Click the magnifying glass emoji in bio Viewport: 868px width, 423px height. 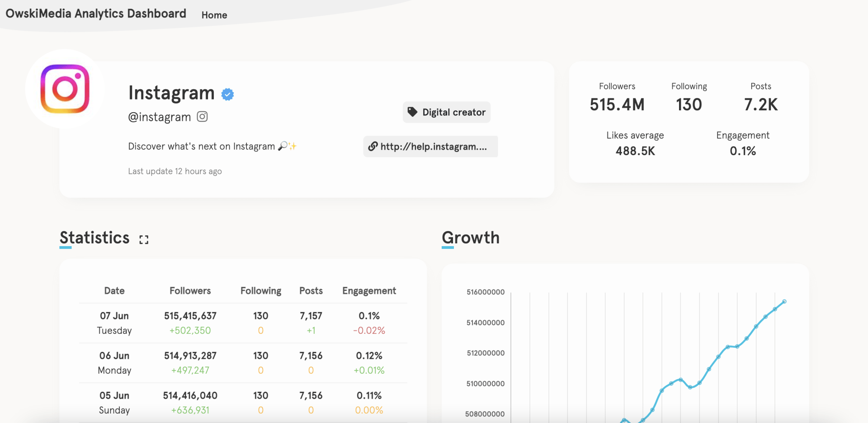(x=283, y=146)
